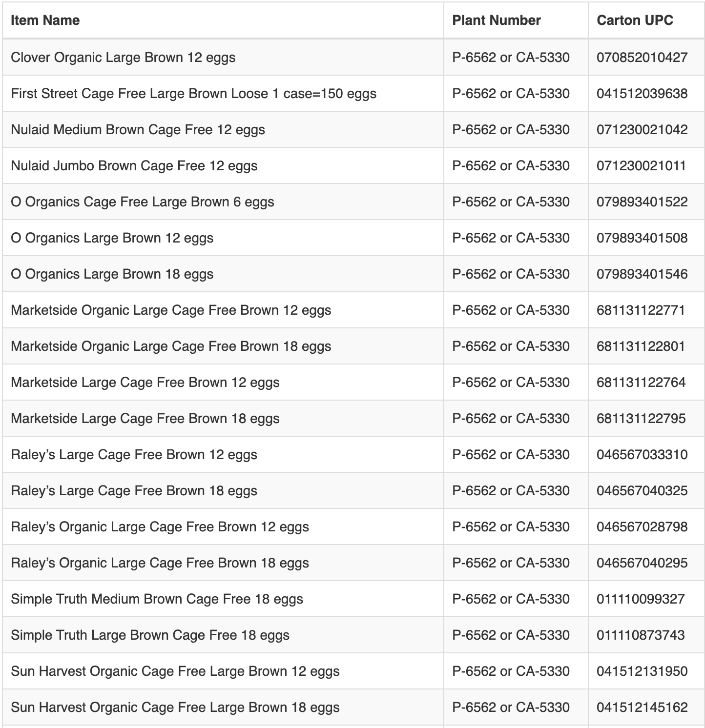Click Simple Truth Medium Brown Cage Free item
705x728 pixels.
[157, 599]
